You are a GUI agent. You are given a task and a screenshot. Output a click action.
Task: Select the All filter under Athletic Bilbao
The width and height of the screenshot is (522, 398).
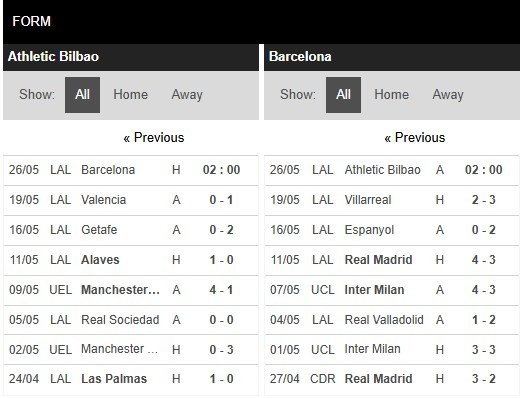(x=82, y=95)
